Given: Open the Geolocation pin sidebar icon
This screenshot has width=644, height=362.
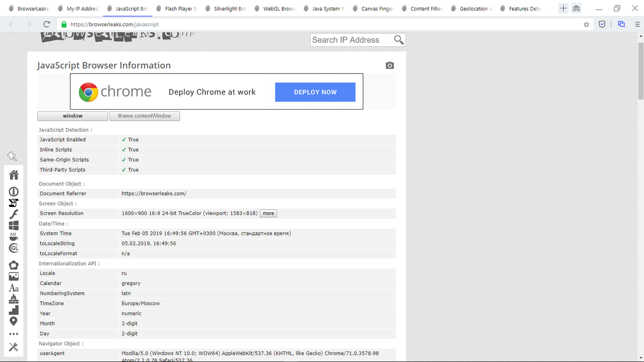Looking at the screenshot, I should 14,321.
